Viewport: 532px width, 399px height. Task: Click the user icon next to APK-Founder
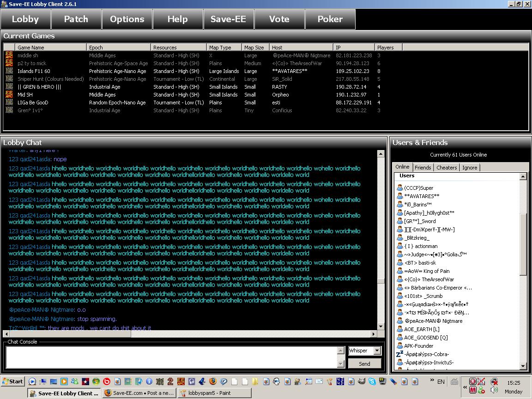tap(400, 346)
